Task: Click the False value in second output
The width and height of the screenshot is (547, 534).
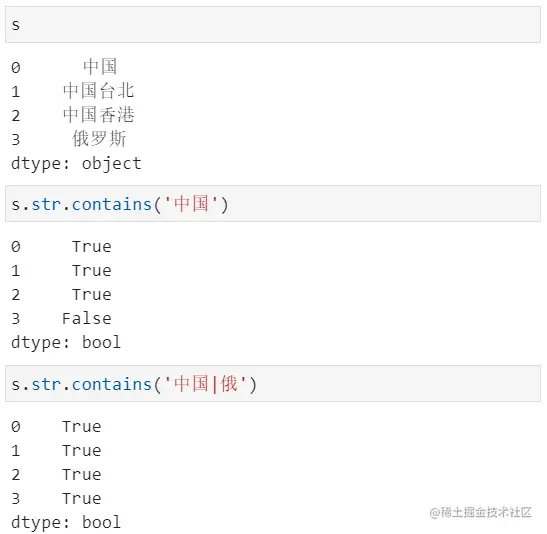Action: tap(87, 318)
